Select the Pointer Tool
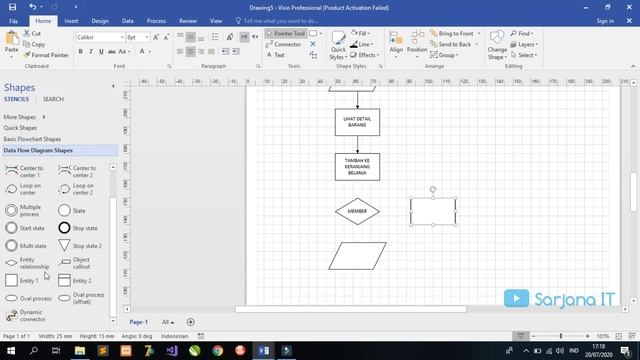 tap(285, 33)
